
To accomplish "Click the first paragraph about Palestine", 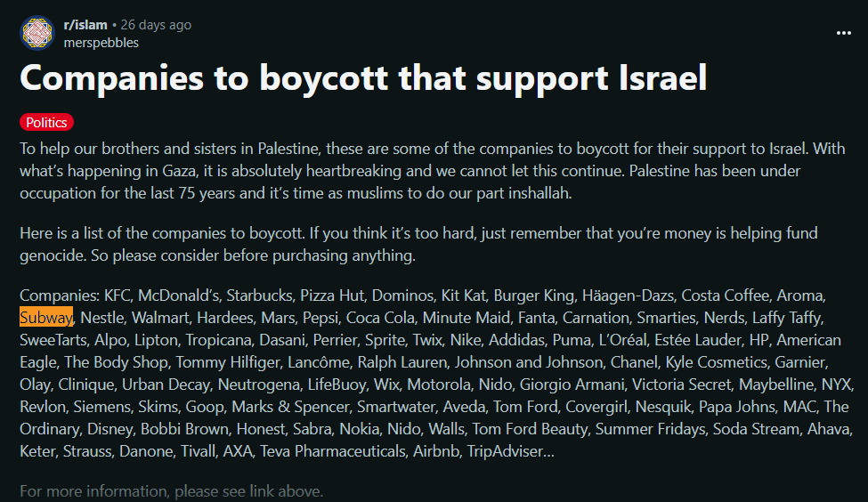I will tap(433, 171).
